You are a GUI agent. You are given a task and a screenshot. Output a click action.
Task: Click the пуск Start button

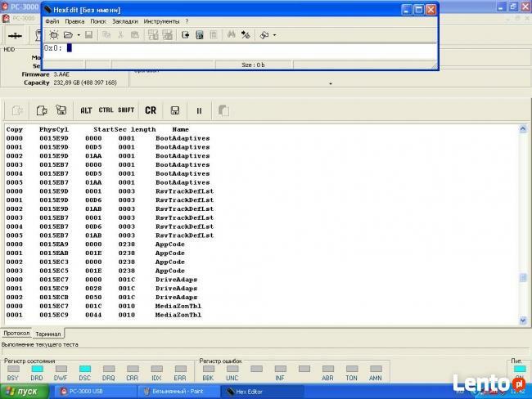(23, 392)
